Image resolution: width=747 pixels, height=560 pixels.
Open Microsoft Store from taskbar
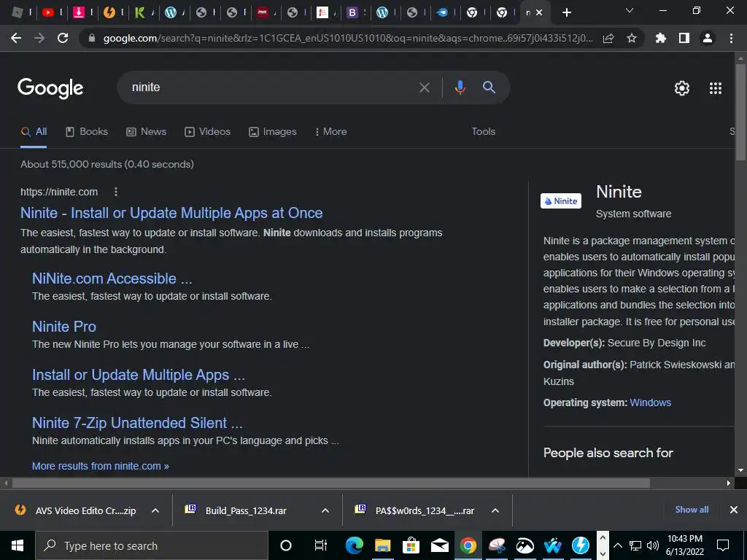click(x=411, y=545)
